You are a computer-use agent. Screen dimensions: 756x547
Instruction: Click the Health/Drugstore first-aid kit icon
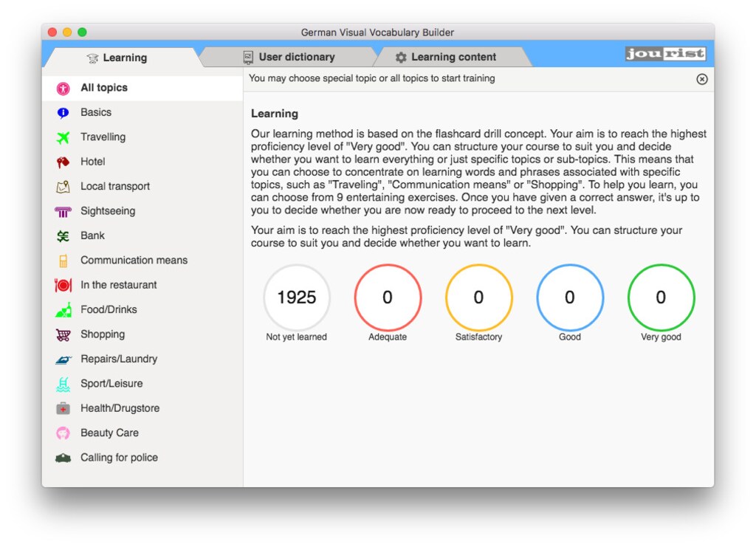pyautogui.click(x=63, y=409)
